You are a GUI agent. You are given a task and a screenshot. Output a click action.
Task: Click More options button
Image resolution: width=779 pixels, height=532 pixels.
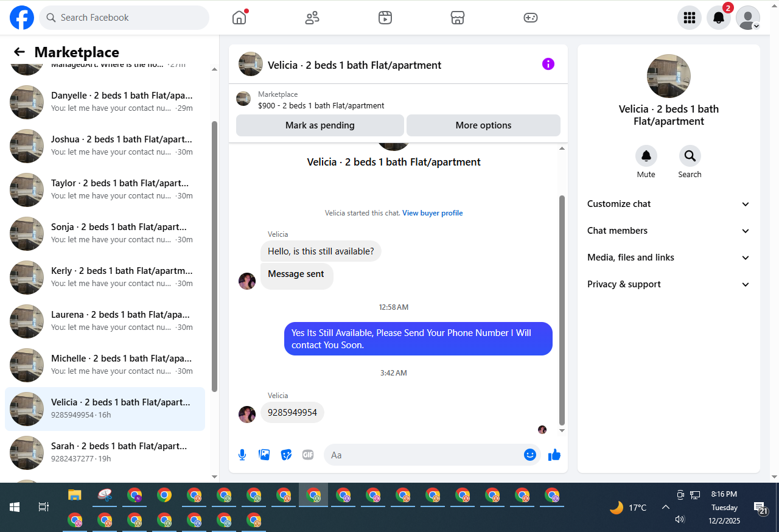click(x=483, y=125)
